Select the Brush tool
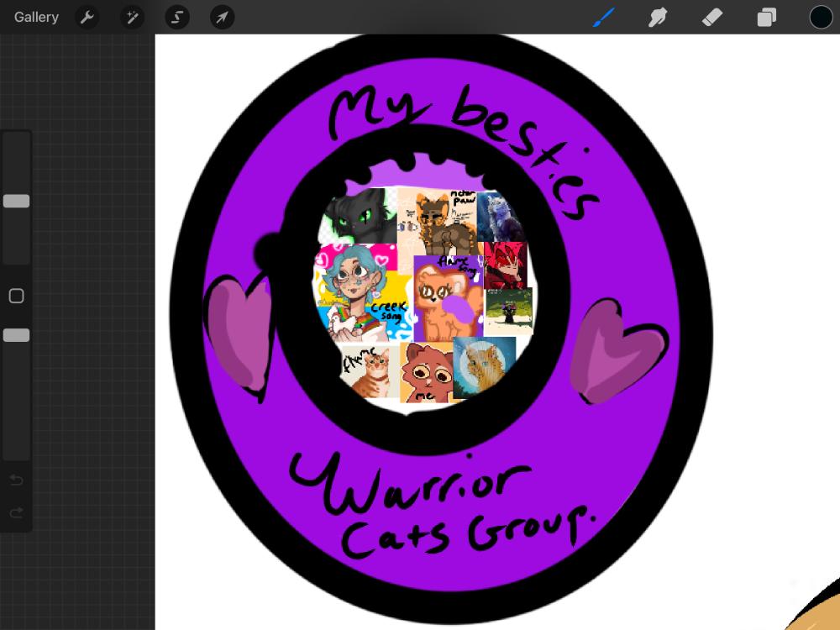Image resolution: width=840 pixels, height=630 pixels. [604, 17]
